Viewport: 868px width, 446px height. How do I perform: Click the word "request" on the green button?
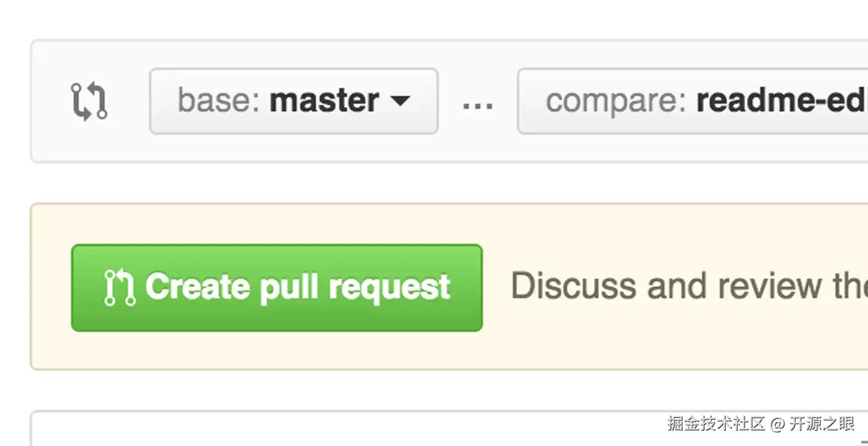(389, 288)
